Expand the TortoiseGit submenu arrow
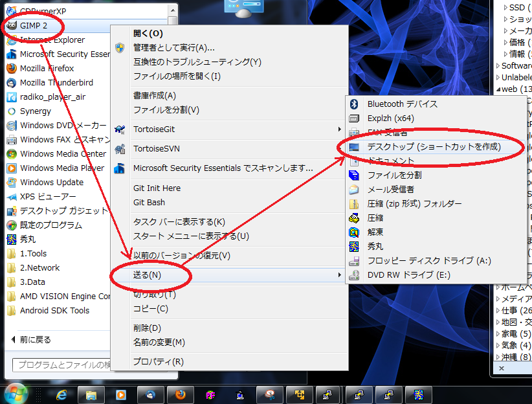The image size is (532, 404). click(x=339, y=129)
